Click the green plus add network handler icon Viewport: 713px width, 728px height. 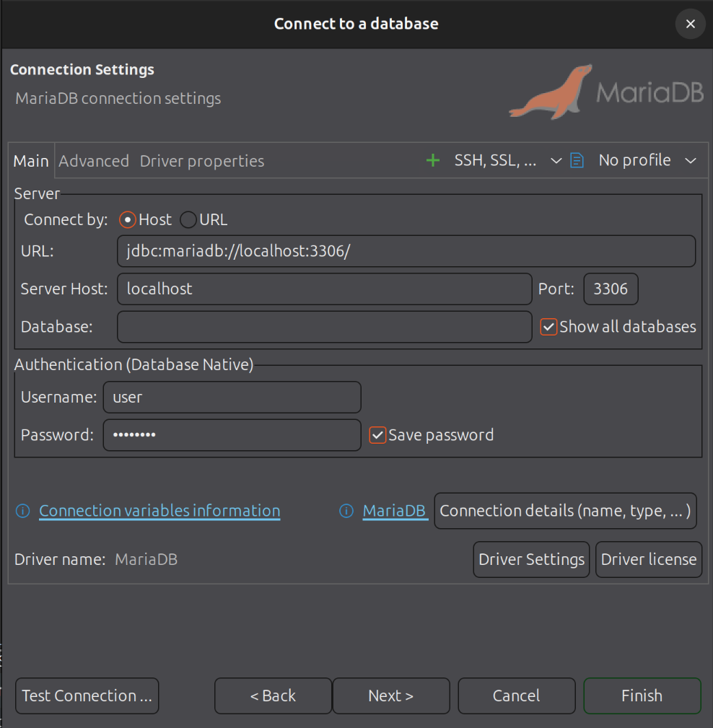click(x=433, y=160)
